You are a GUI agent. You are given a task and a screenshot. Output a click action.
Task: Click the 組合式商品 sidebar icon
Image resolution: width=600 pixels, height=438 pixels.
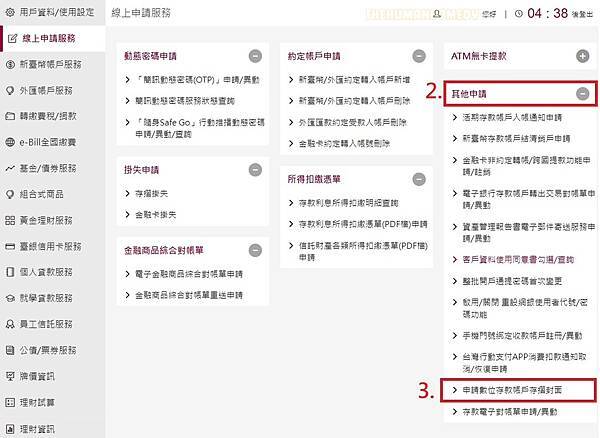[10, 194]
